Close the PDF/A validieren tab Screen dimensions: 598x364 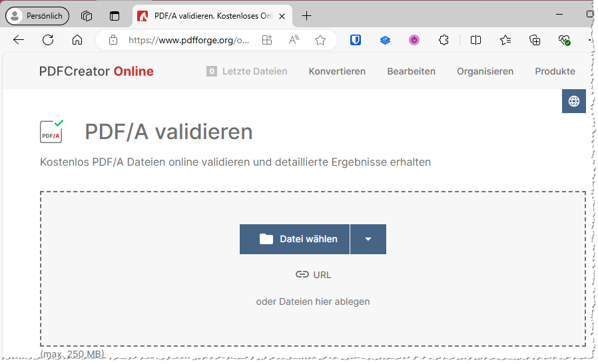(282, 16)
